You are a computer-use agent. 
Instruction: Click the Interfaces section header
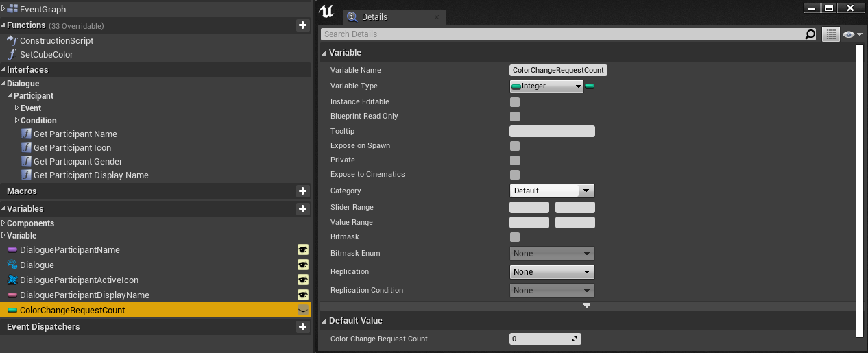(x=156, y=70)
